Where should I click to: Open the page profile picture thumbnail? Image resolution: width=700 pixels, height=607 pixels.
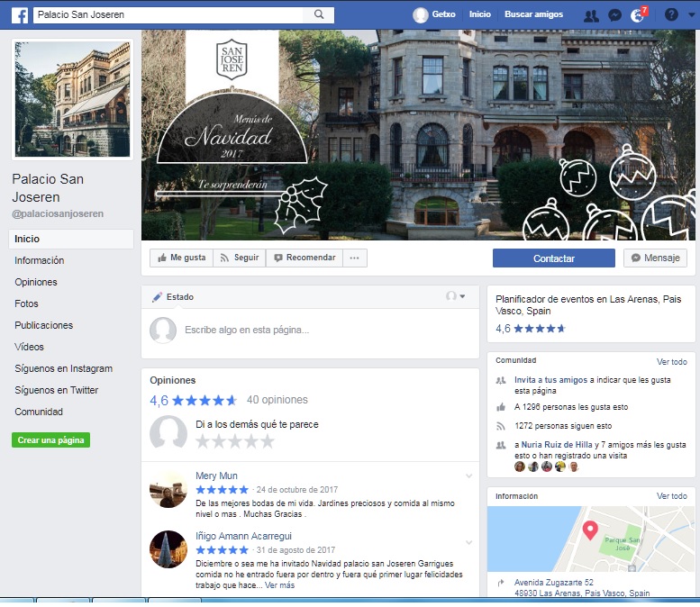[x=72, y=99]
